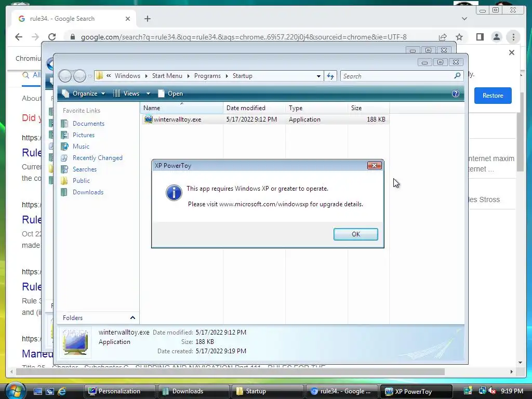Screen dimensions: 532x399
Task: Click the Documents folder icon
Action: click(64, 124)
